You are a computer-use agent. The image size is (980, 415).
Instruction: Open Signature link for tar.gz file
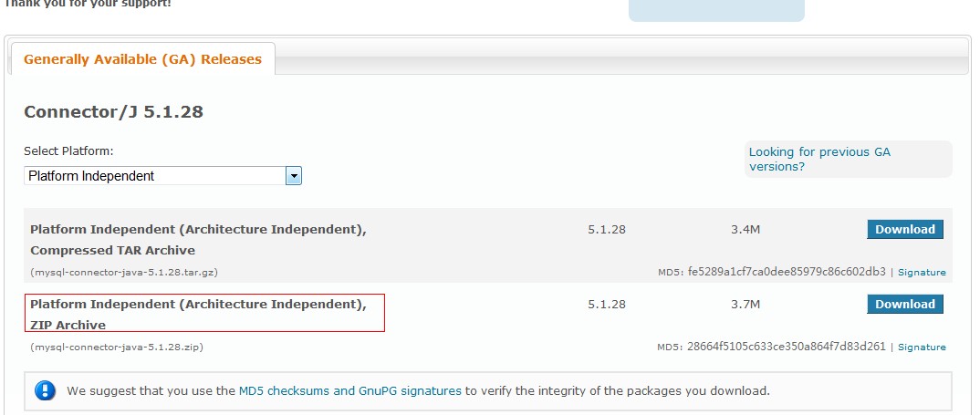pos(922,273)
